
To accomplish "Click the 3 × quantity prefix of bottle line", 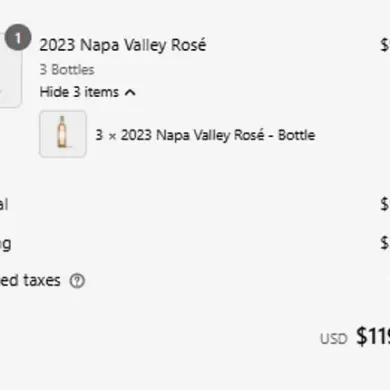I will 106,135.
